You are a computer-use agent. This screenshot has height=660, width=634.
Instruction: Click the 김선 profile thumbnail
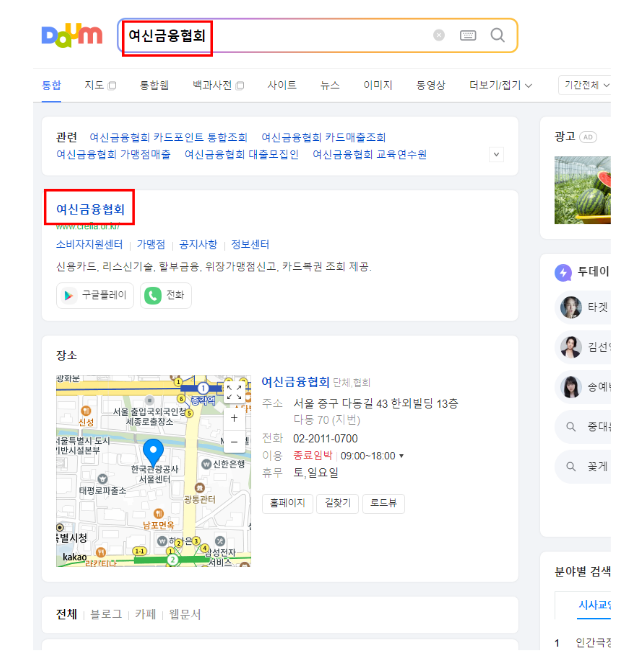pos(571,347)
